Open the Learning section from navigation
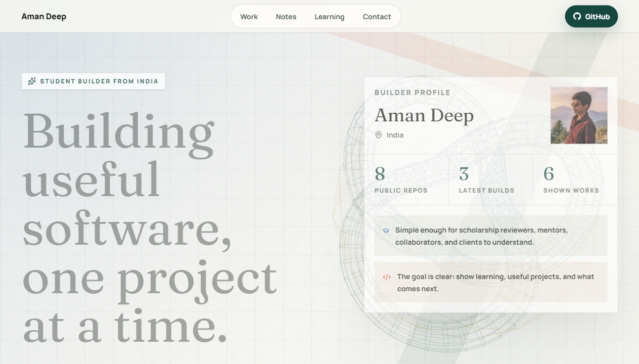Screen dimensions: 639x364 [330, 17]
